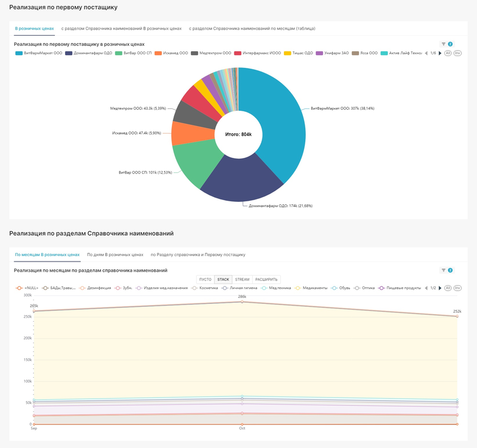Open filter icon on monthly sections chart
The image size is (477, 448).
click(x=443, y=270)
